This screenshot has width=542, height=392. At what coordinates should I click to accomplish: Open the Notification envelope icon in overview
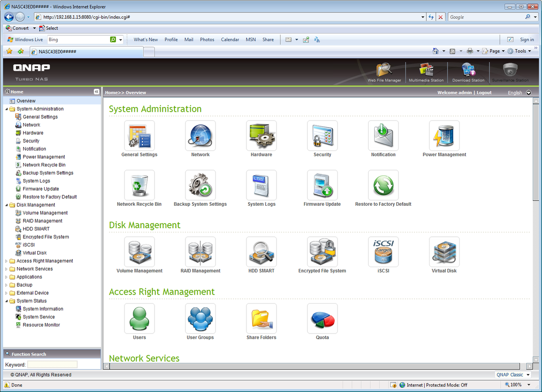383,136
